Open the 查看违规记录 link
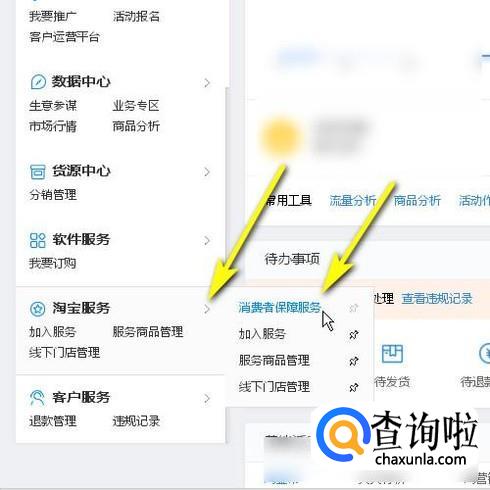Screen dimensions: 490x490 [437, 299]
